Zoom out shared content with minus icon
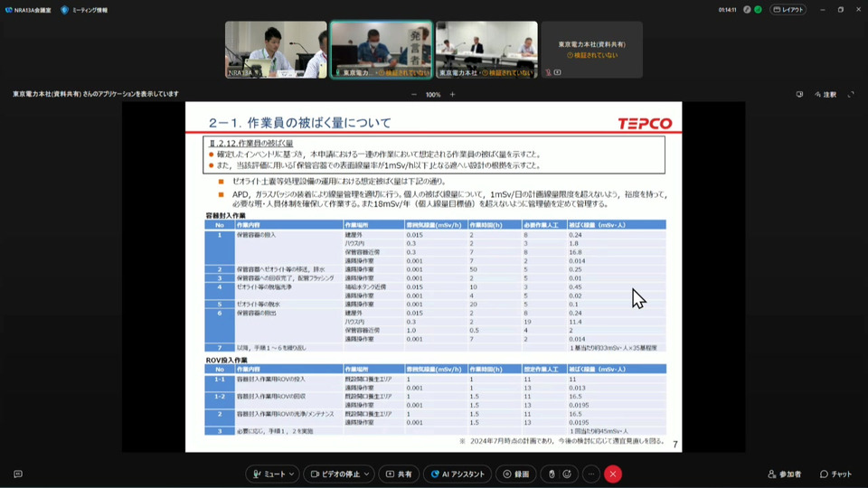The height and width of the screenshot is (488, 868). tap(414, 95)
